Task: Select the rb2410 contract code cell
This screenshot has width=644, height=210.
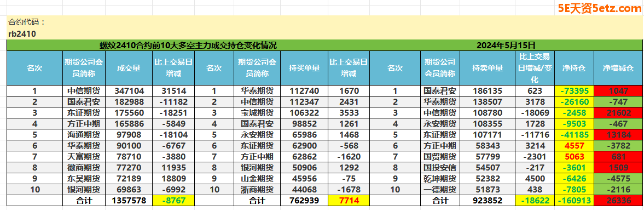Action: point(22,34)
